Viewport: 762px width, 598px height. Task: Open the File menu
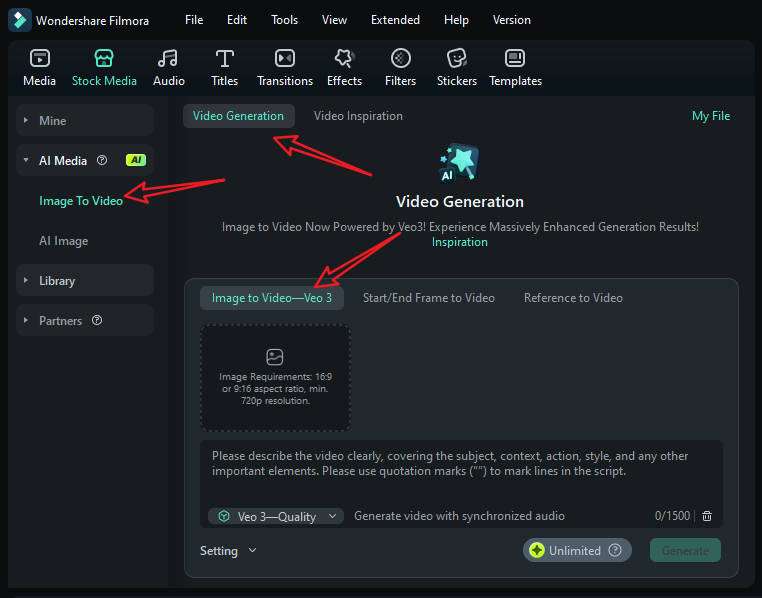point(194,20)
